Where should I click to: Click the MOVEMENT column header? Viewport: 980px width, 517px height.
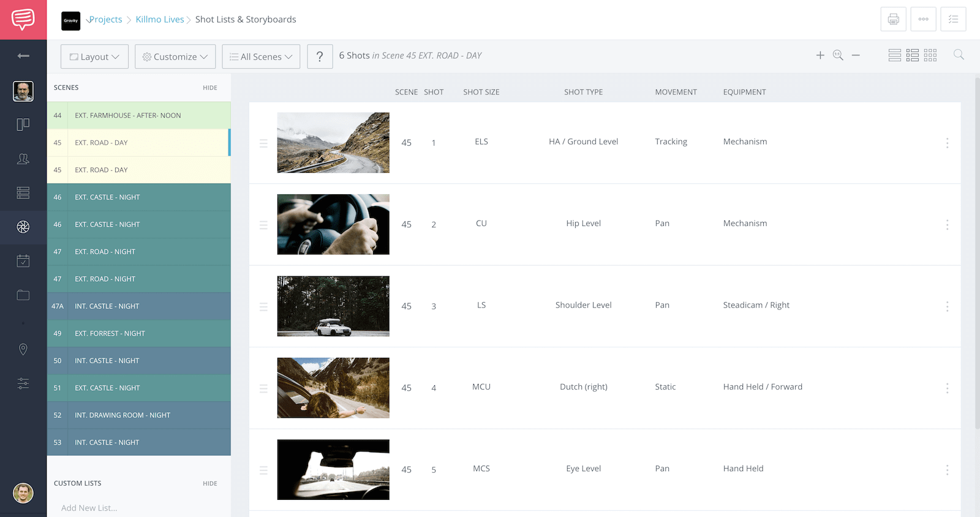(676, 92)
